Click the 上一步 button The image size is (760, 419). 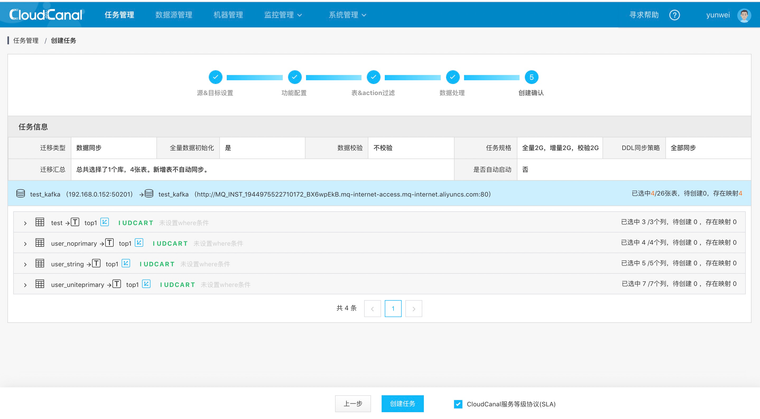point(353,403)
